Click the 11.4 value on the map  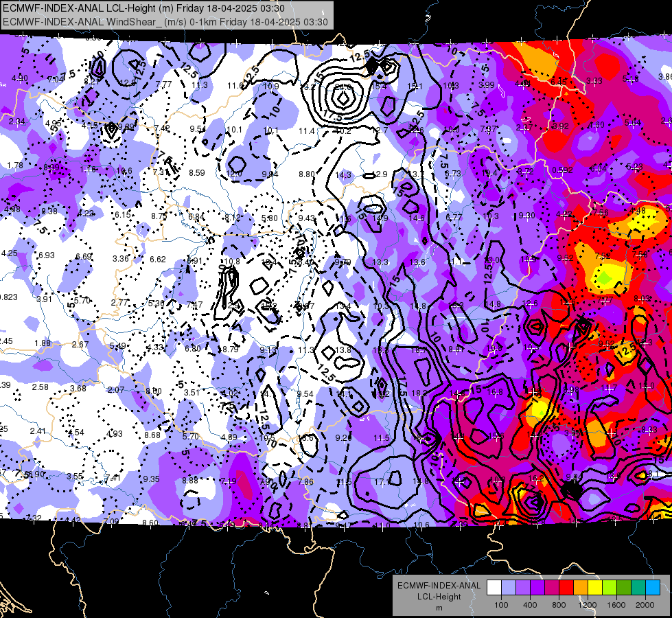pyautogui.click(x=307, y=130)
